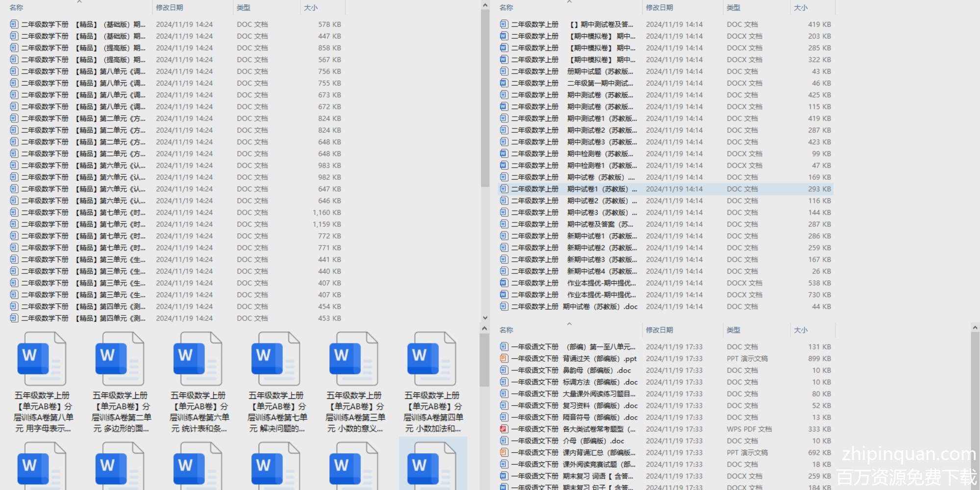Click the document icon beside 大量课外阅读练习题目
The width and height of the screenshot is (980, 490).
coord(504,394)
